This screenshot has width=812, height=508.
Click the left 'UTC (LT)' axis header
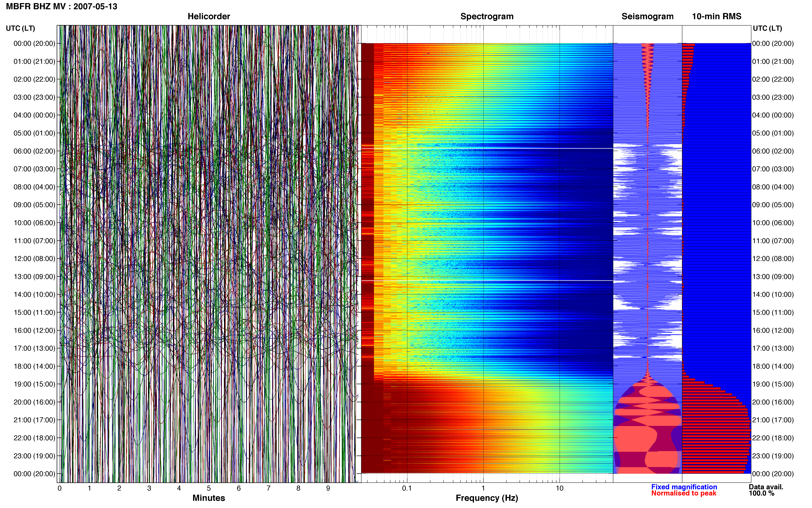point(21,28)
